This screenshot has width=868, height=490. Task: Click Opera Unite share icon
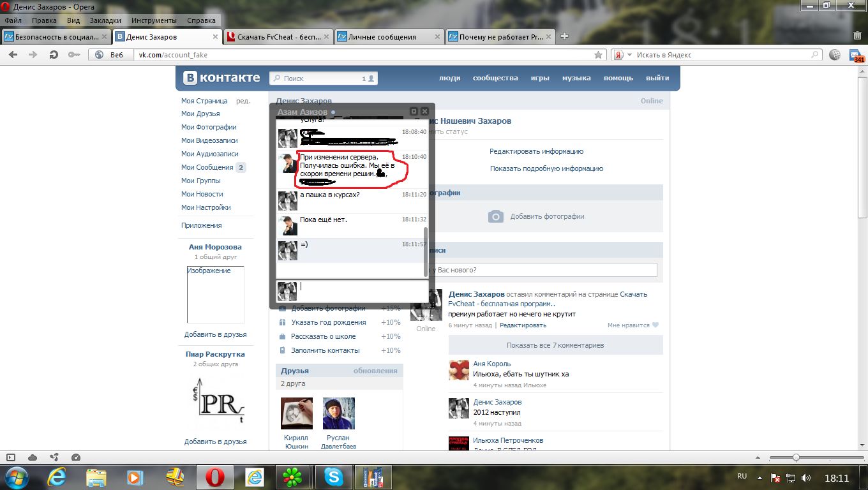click(x=54, y=457)
